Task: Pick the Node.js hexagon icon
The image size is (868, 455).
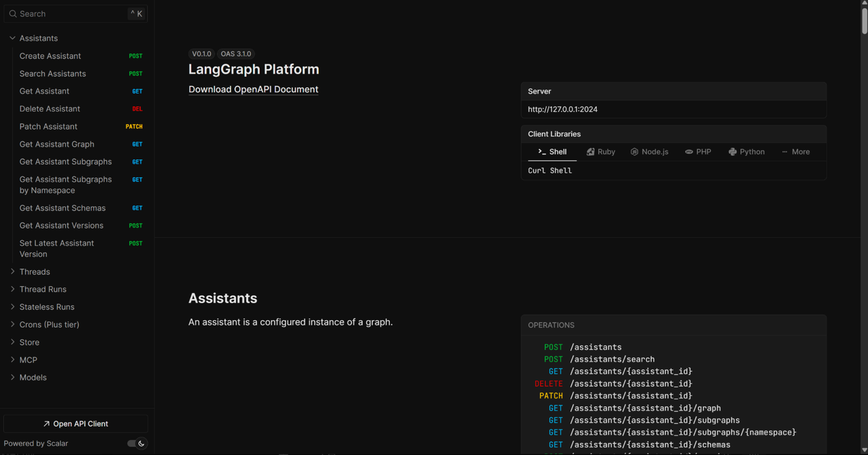Action: click(x=635, y=152)
